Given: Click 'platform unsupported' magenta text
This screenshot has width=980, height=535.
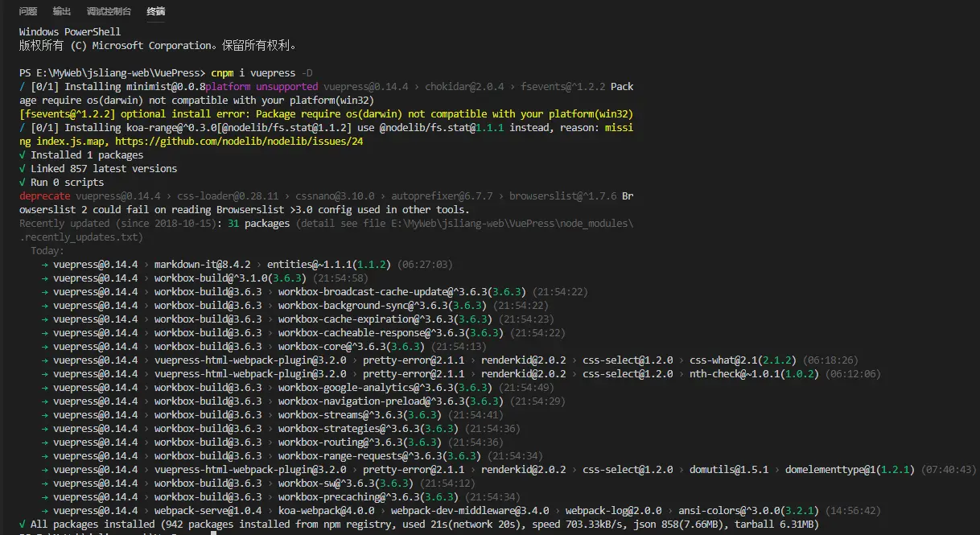Looking at the screenshot, I should pyautogui.click(x=261, y=86).
